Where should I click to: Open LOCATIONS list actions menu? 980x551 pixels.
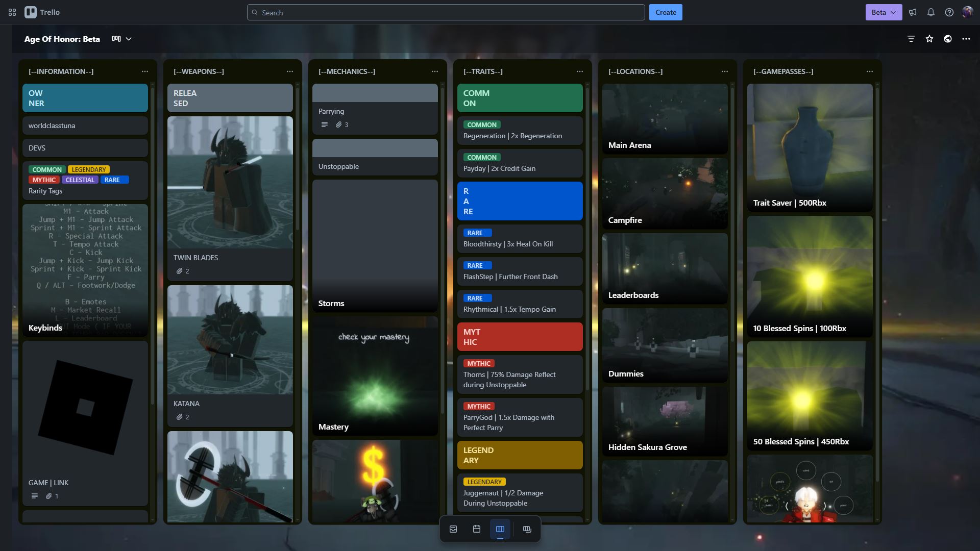coord(725,71)
